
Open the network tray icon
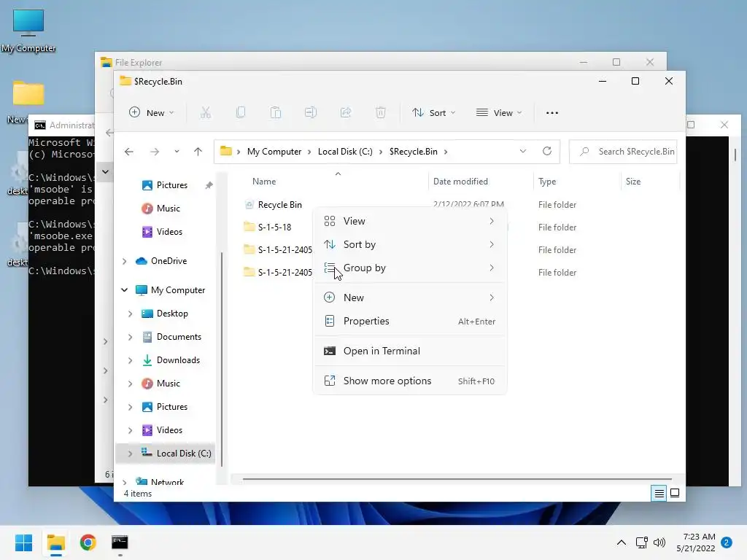641,542
